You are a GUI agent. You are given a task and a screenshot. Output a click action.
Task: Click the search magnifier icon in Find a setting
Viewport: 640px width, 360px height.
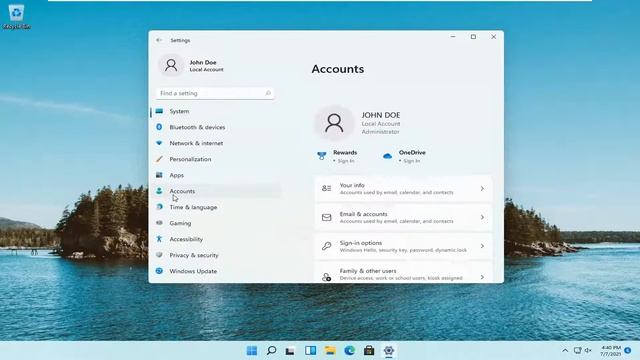coord(268,93)
